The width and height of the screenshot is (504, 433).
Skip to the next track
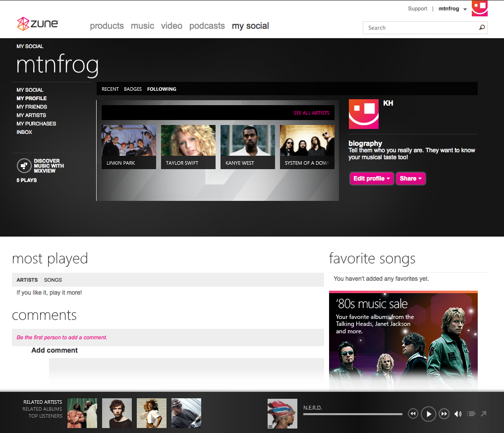(444, 414)
